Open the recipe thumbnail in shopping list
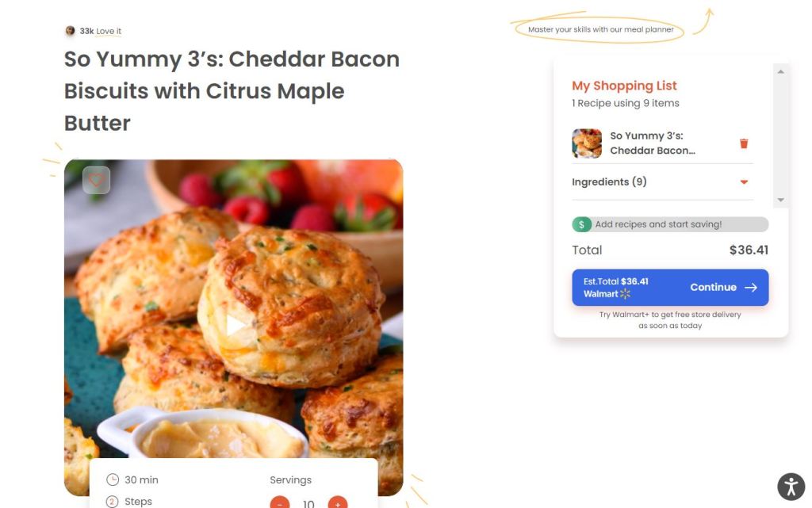 click(587, 143)
